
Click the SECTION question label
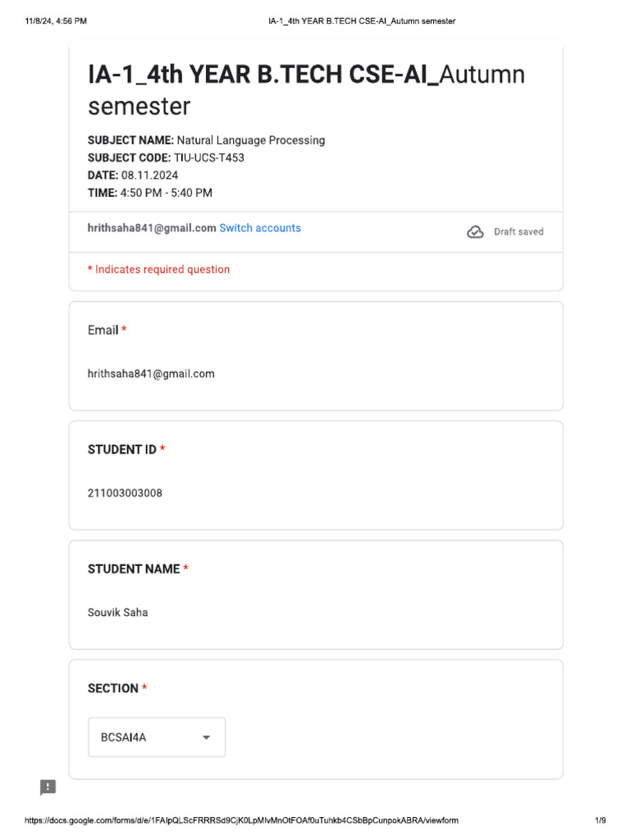click(x=113, y=688)
